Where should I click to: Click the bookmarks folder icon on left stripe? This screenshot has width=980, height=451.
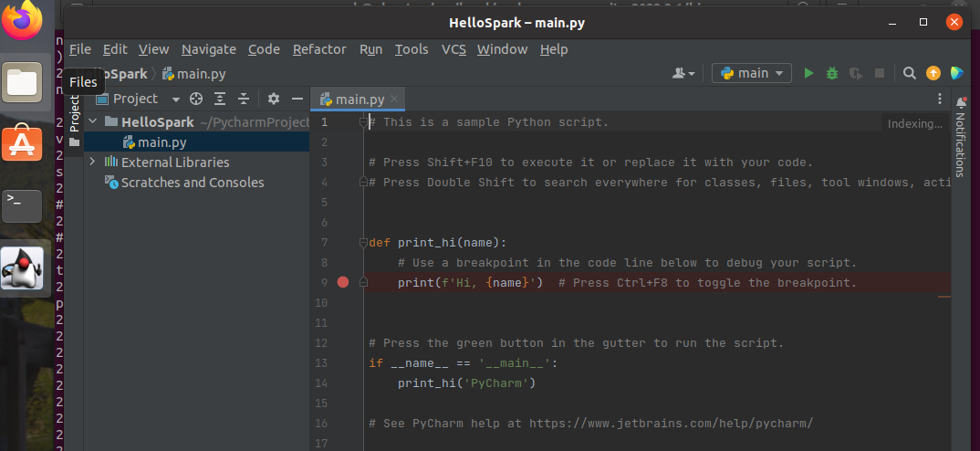click(x=75, y=143)
